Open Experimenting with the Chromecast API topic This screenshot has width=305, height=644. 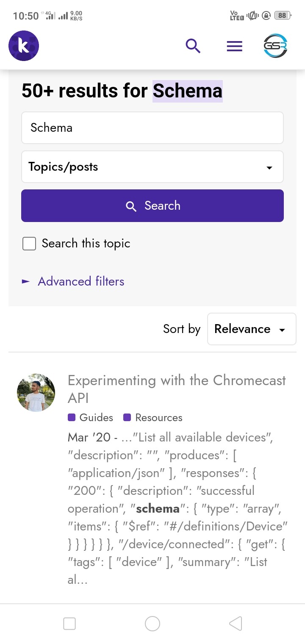(x=177, y=389)
